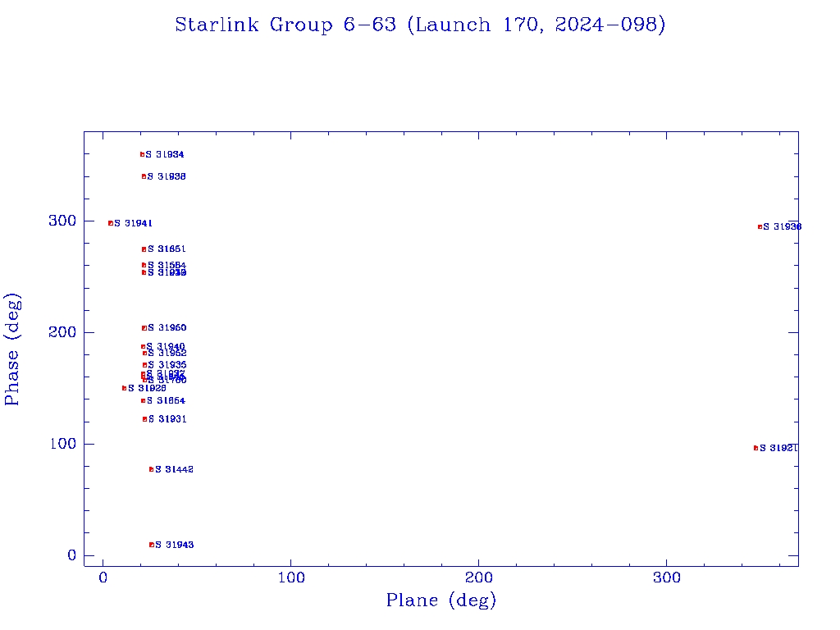Viewport: 840px width, 630px height.
Task: Select the "S 31941" data label
Action: click(x=134, y=223)
